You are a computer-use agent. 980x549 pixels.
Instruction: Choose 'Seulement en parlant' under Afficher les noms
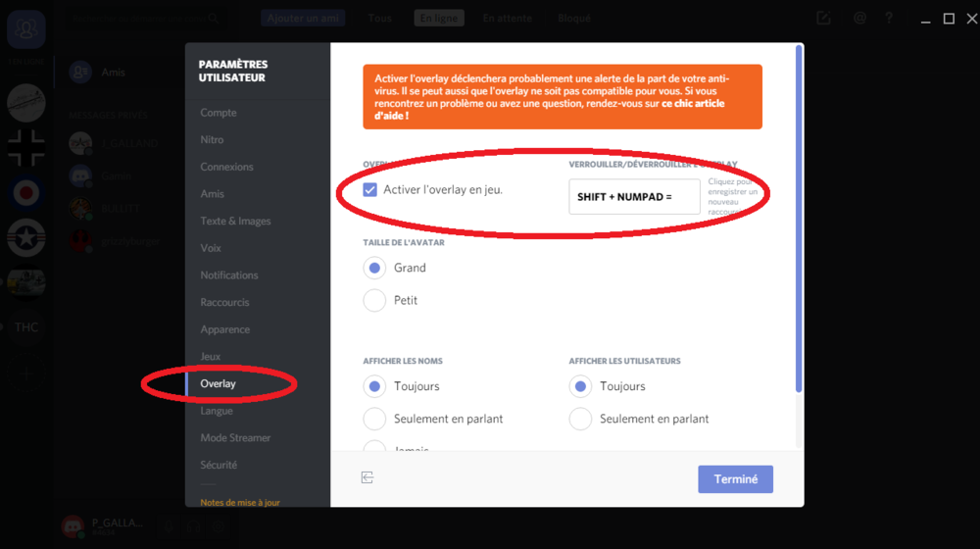374,419
